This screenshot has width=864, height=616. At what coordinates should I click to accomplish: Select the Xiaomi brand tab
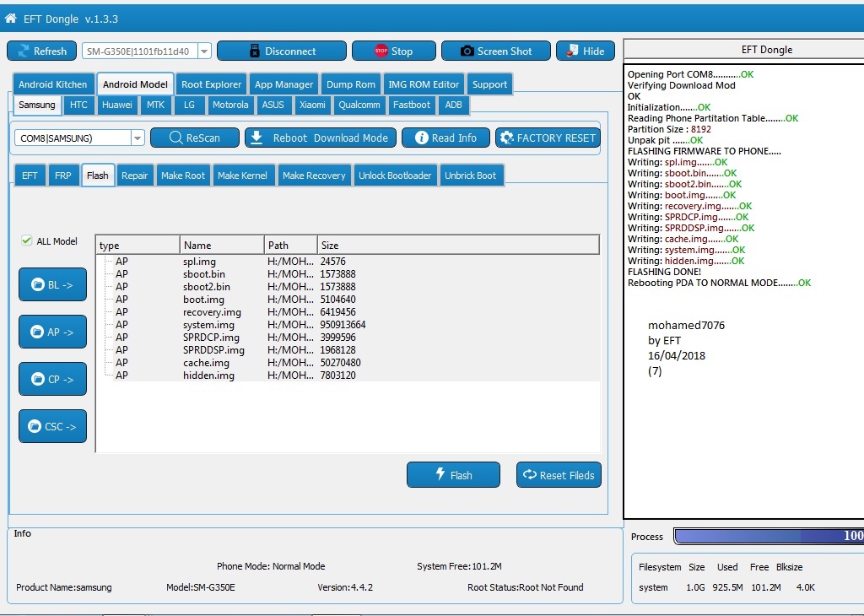pyautogui.click(x=312, y=105)
